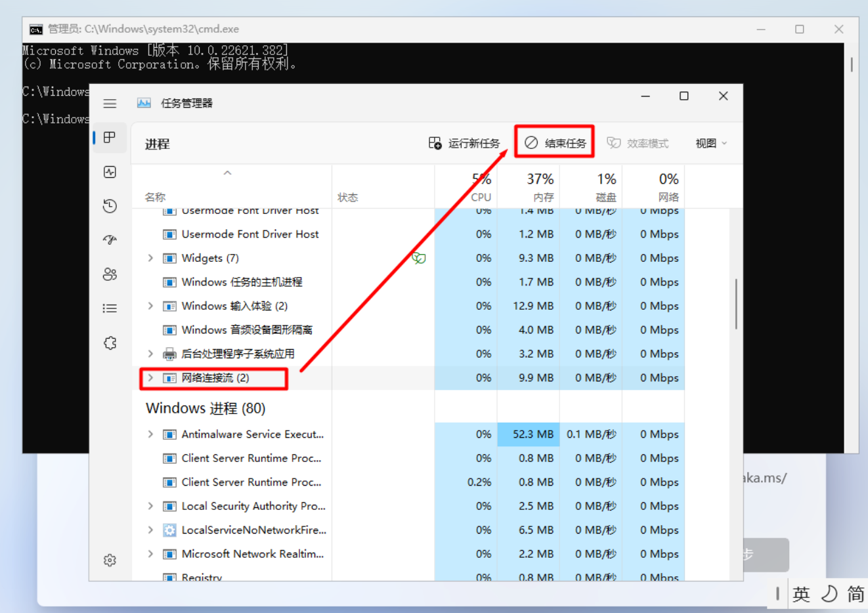Open the Task Manager hamburger navigation menu
Screen dimensions: 868x613
tap(110, 104)
